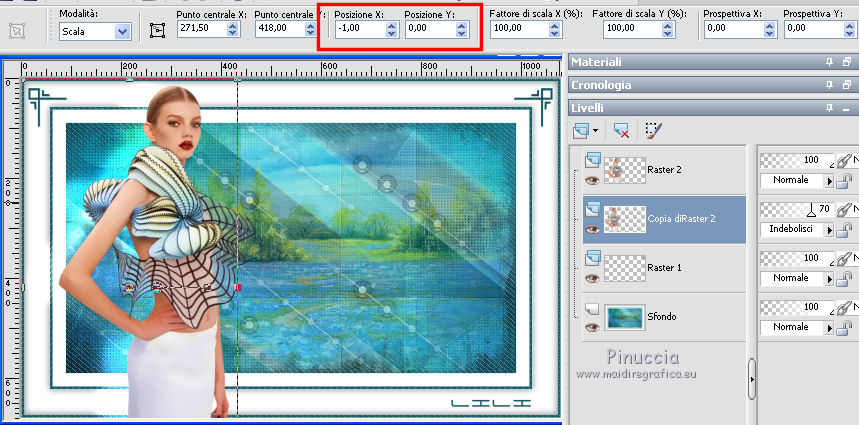The image size is (859, 425).
Task: Select the Copia diRaster 2 layer
Action: [664, 219]
